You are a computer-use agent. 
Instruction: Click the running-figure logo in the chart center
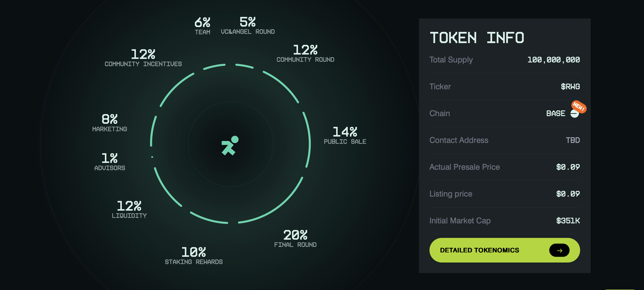[230, 146]
